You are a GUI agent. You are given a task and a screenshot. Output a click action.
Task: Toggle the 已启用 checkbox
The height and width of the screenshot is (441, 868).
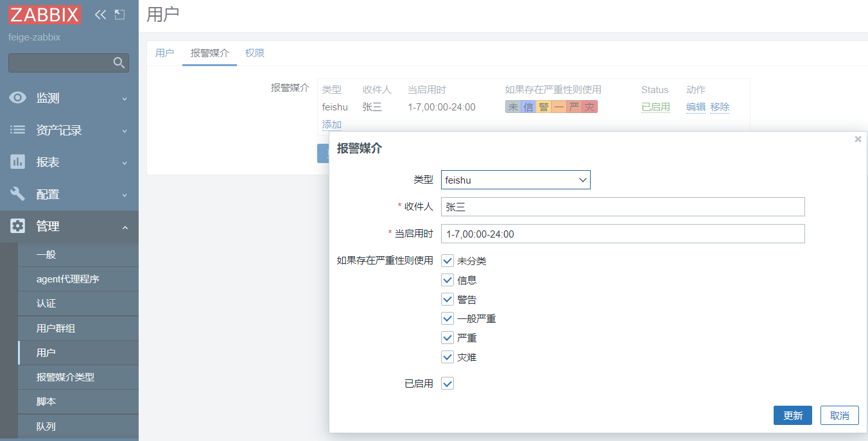coord(447,383)
